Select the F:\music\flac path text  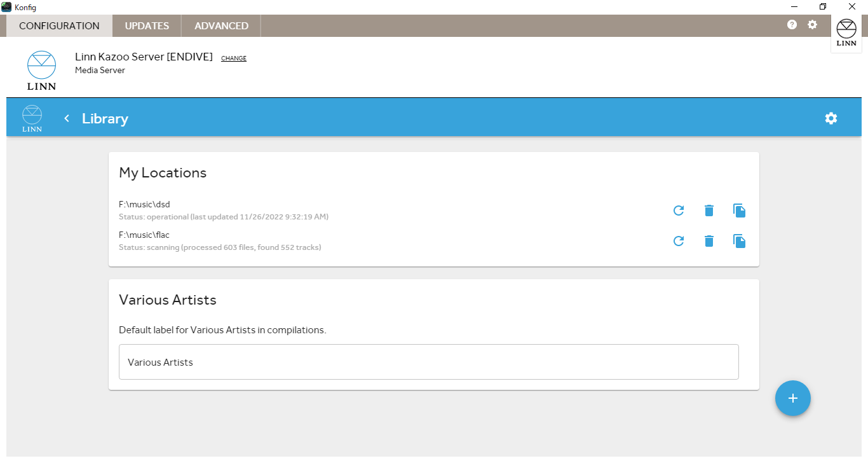pos(144,235)
